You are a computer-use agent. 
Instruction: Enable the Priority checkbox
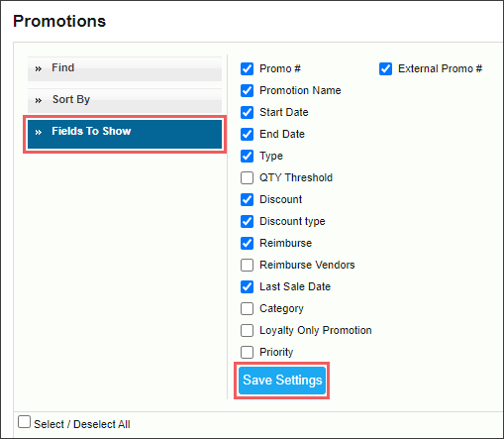coord(247,353)
